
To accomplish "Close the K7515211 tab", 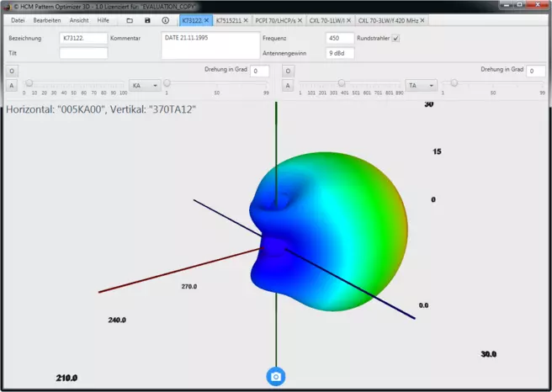I will click(x=246, y=20).
